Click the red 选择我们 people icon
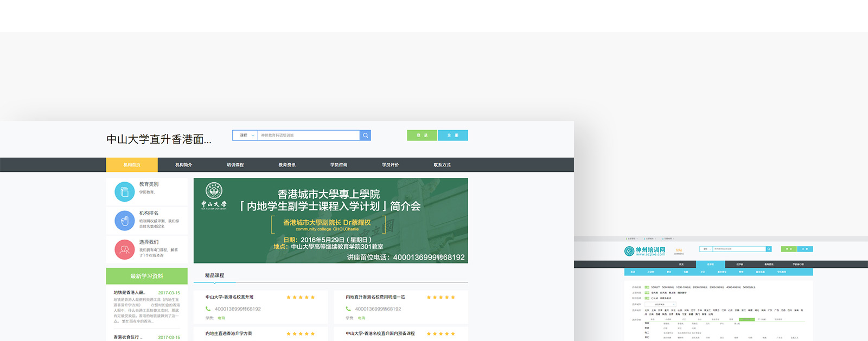Image resolution: width=868 pixels, height=341 pixels. click(x=124, y=249)
